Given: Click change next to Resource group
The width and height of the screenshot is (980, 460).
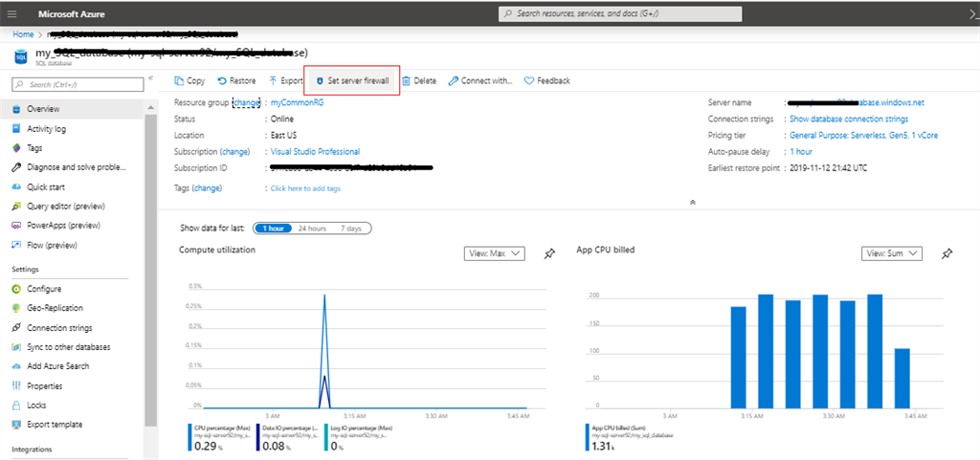Looking at the screenshot, I should pos(246,103).
